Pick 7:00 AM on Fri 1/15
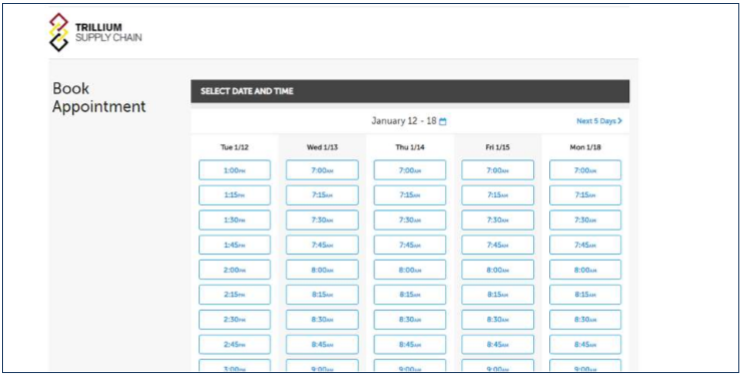 498,170
